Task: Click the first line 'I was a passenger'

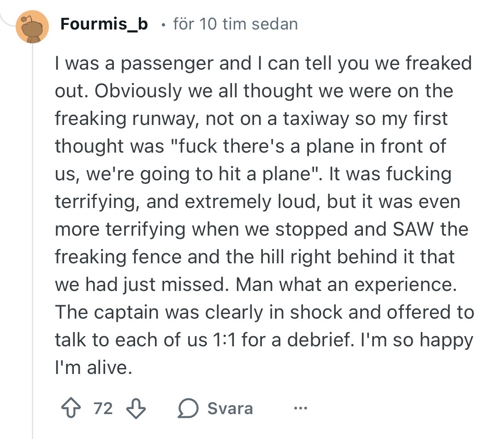Action: tap(135, 63)
